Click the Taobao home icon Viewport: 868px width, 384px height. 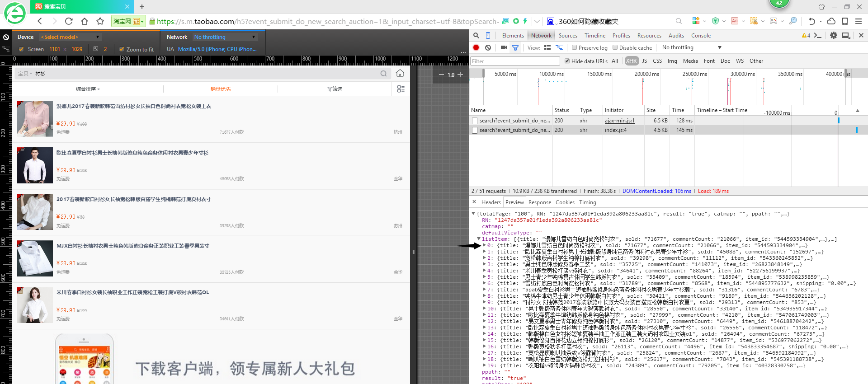tap(400, 73)
